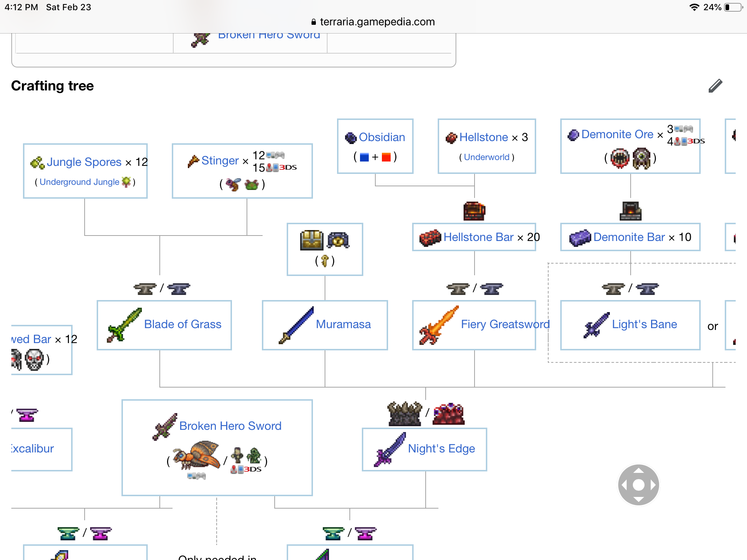
Task: Click the Demon Altar icon
Action: (405, 413)
